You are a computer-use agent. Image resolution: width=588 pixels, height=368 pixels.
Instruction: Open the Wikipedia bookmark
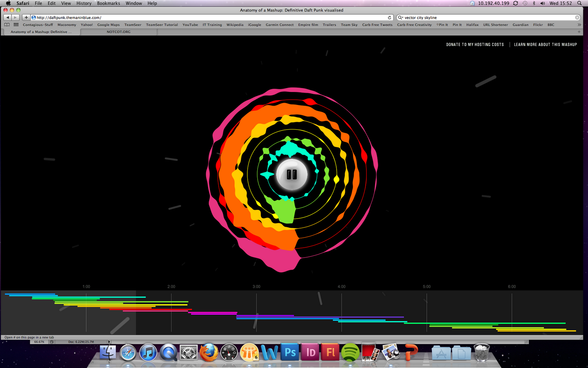point(235,25)
